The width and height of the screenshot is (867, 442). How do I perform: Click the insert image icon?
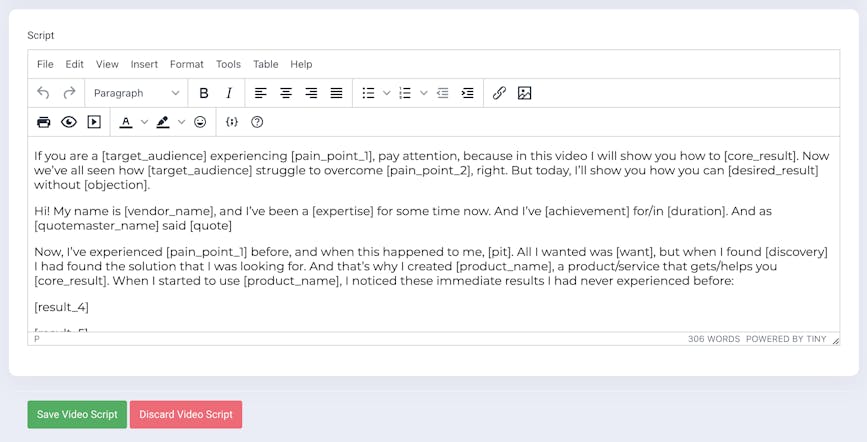[524, 93]
